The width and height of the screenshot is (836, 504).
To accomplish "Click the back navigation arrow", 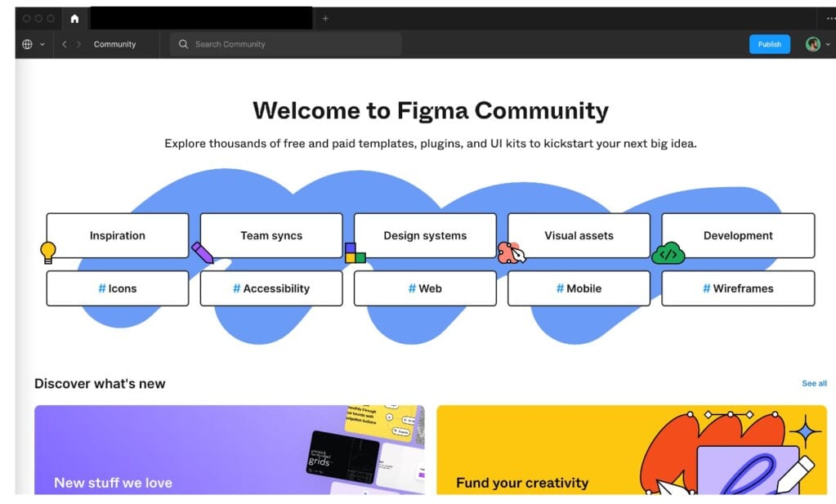I will point(64,44).
